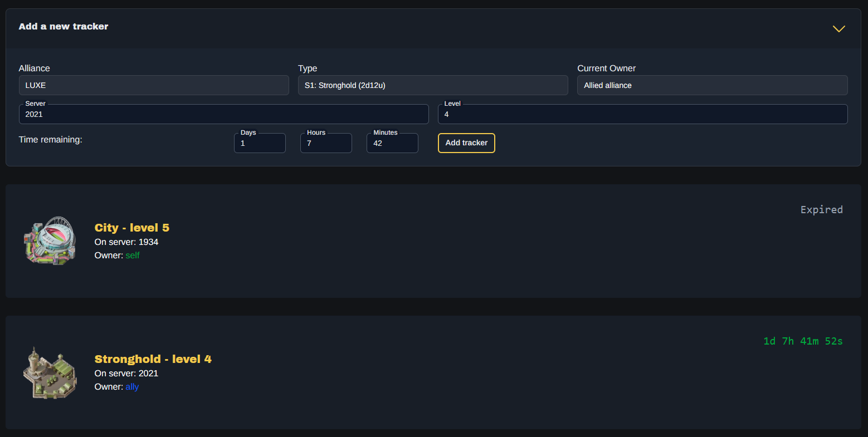868x437 pixels.
Task: Open the Type dropdown showing S1: Stronghold
Action: click(x=433, y=85)
